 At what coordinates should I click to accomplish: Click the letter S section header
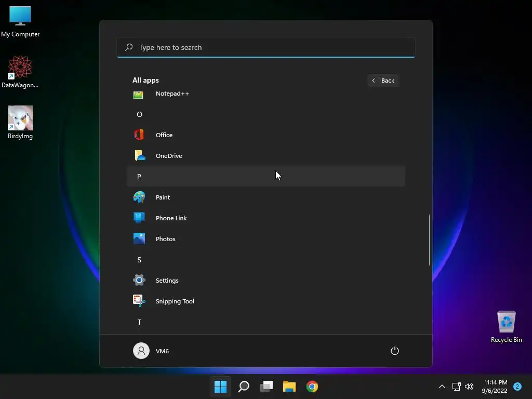coord(139,260)
